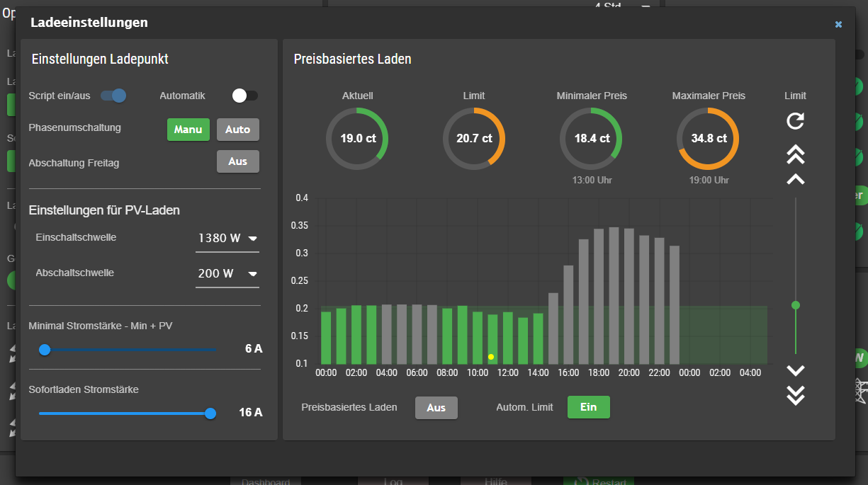
Task: Enable the Automatik switch
Action: (245, 96)
